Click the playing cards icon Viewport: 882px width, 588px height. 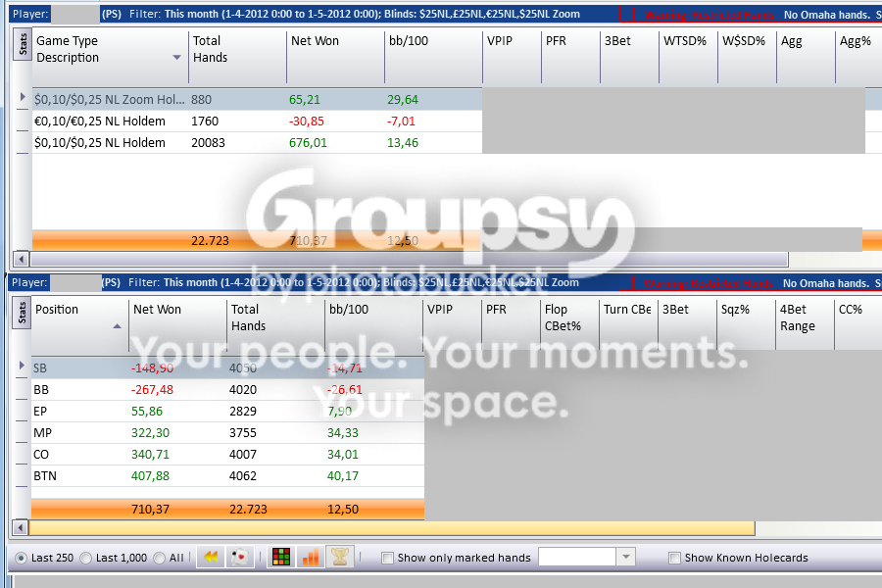click(240, 557)
